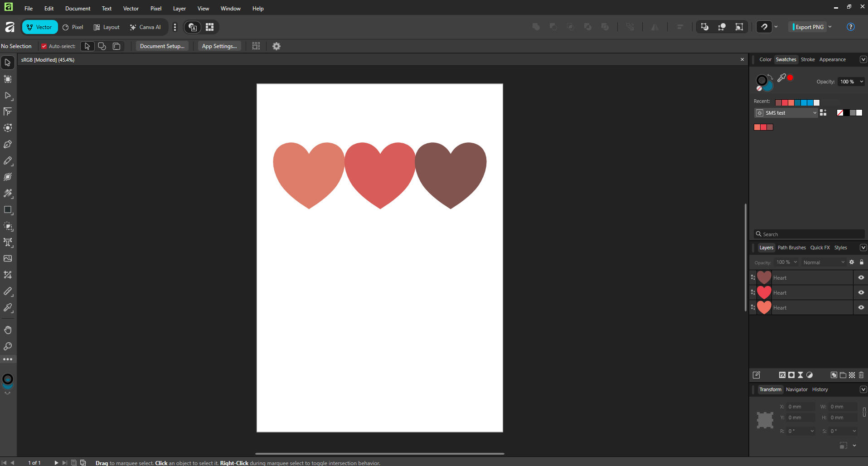The width and height of the screenshot is (868, 466).
Task: Click the color picker eyedropper in Swatches
Action: pos(781,78)
